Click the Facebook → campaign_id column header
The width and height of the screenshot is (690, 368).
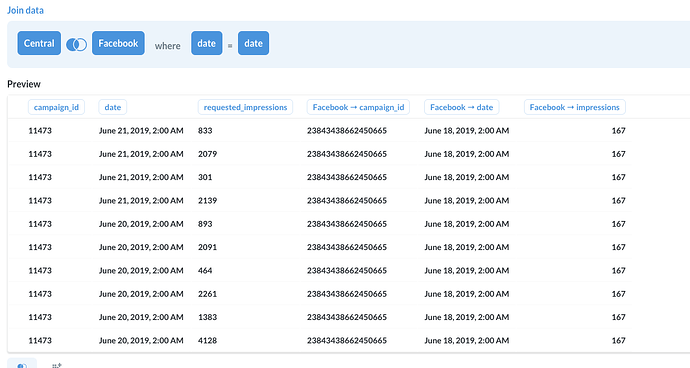[358, 107]
